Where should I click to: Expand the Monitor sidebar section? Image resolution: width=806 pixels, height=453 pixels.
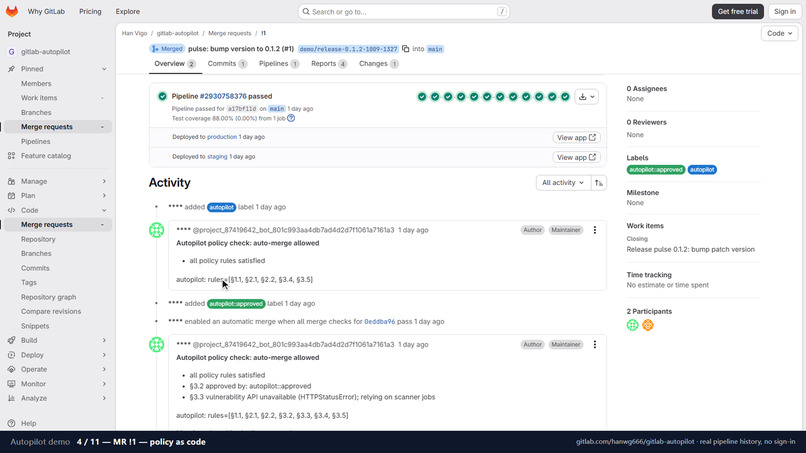coord(57,384)
